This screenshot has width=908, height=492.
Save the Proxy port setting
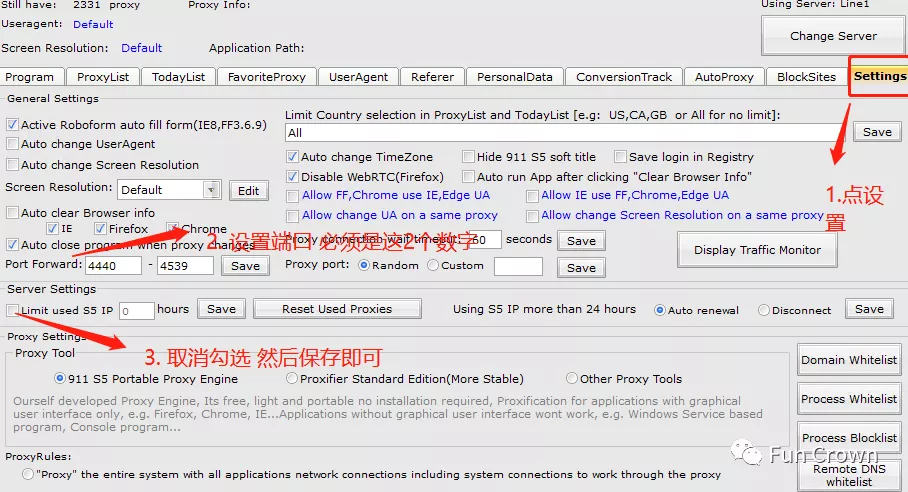[581, 267]
